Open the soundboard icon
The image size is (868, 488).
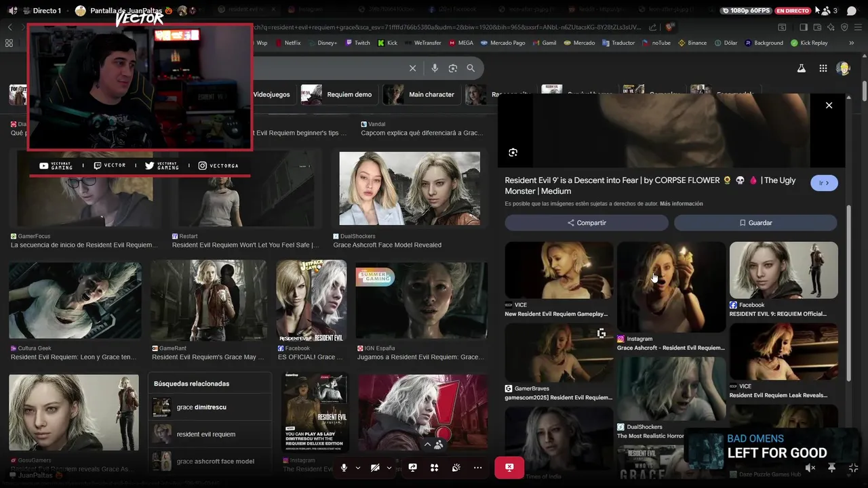(456, 468)
